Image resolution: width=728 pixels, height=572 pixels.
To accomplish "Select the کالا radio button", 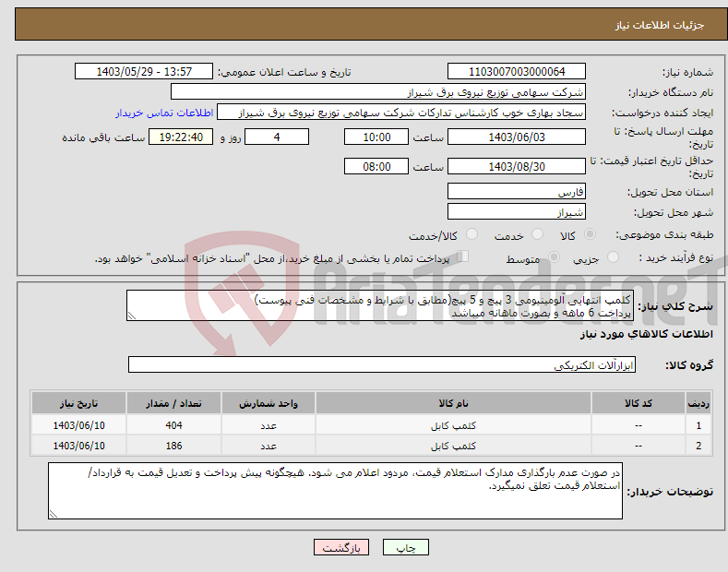I will [x=590, y=234].
